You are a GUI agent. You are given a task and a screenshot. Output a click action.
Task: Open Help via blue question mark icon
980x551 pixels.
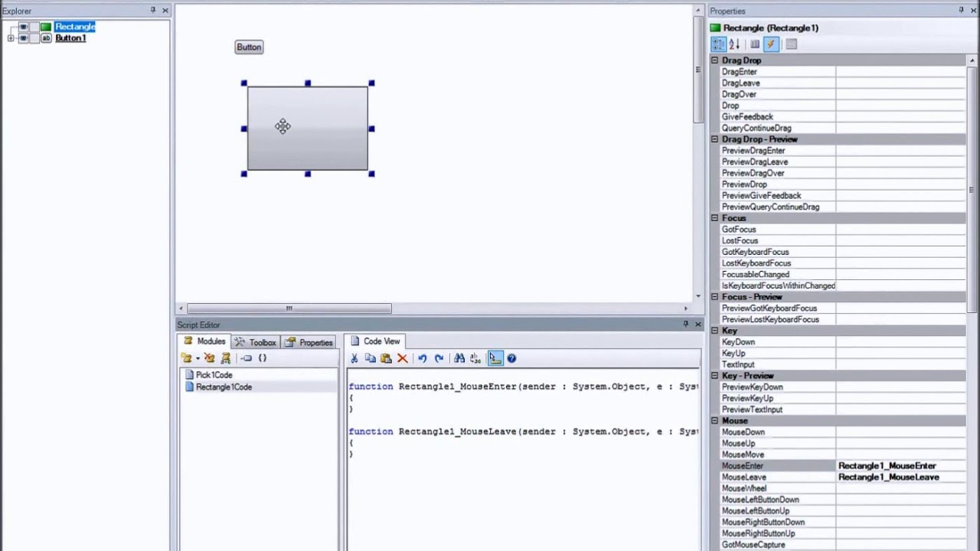(511, 358)
